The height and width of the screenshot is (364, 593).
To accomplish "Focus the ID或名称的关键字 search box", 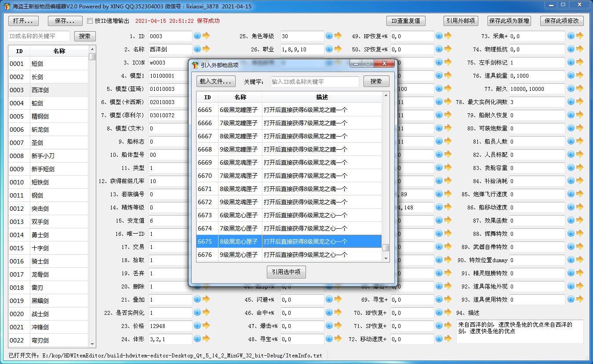I will 39,36.
